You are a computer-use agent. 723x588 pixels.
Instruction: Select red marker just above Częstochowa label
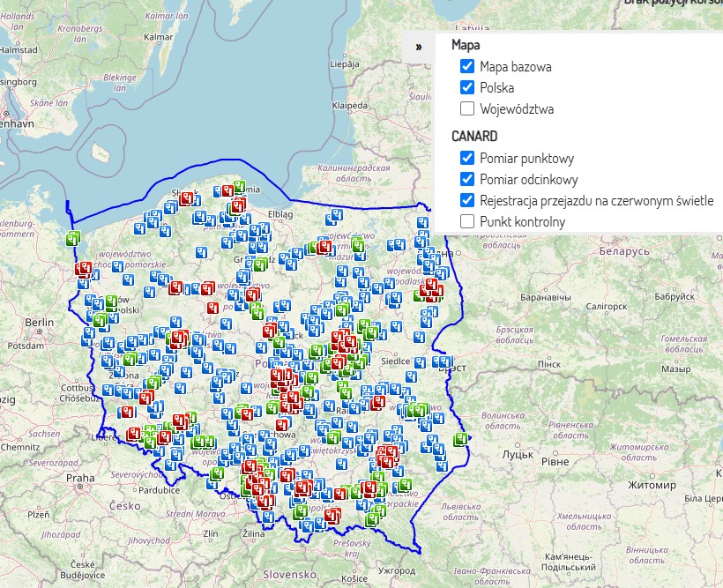point(282,425)
